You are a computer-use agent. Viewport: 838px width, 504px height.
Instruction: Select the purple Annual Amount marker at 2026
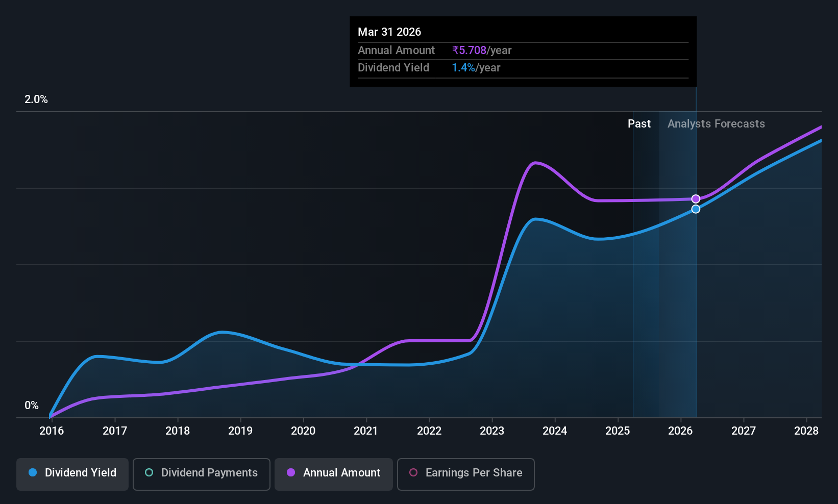point(696,199)
